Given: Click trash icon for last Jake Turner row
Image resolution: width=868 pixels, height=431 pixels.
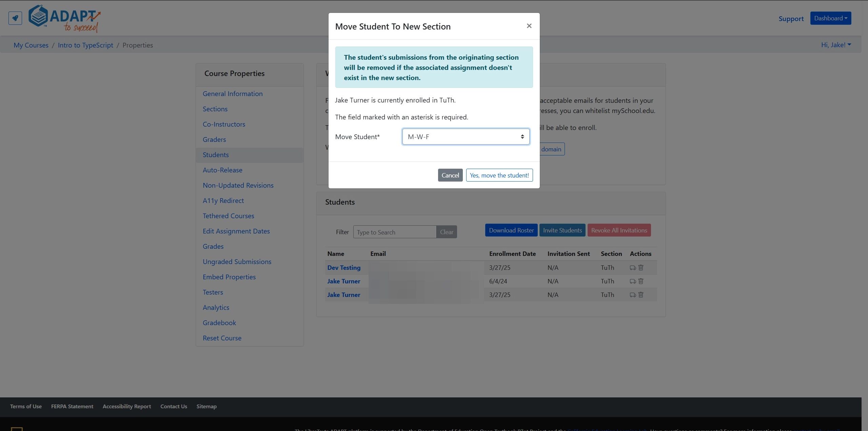Looking at the screenshot, I should pos(641,295).
